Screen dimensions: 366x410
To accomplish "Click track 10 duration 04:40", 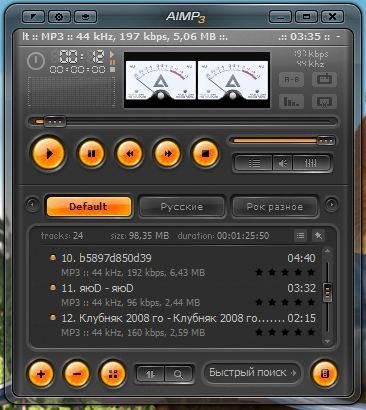I will click(x=301, y=258).
